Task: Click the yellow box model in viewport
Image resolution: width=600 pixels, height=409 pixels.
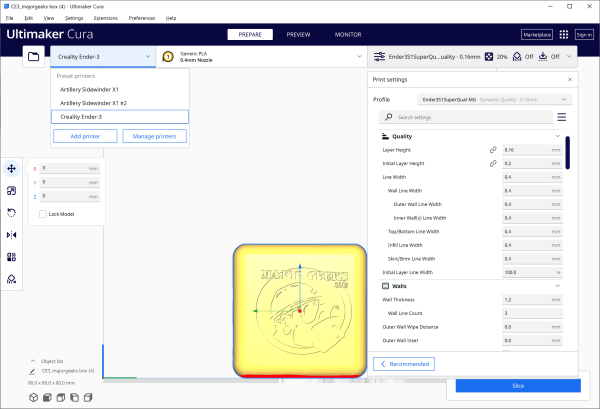Action: click(300, 311)
